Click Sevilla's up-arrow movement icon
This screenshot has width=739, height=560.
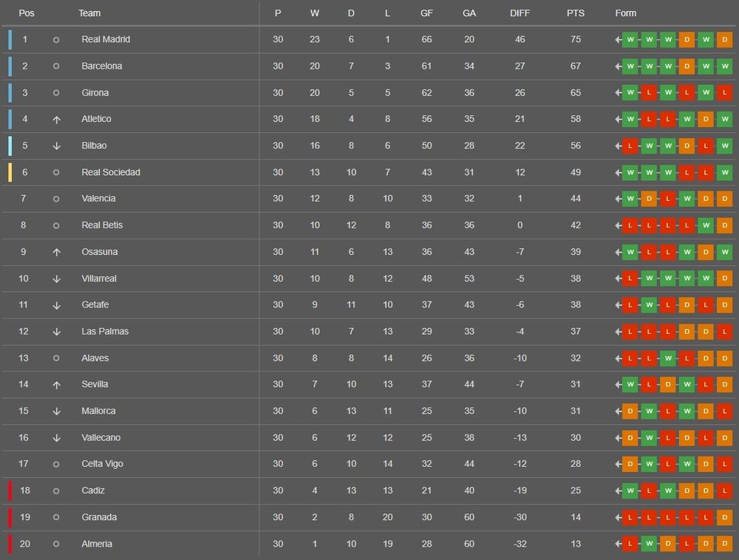pos(56,384)
